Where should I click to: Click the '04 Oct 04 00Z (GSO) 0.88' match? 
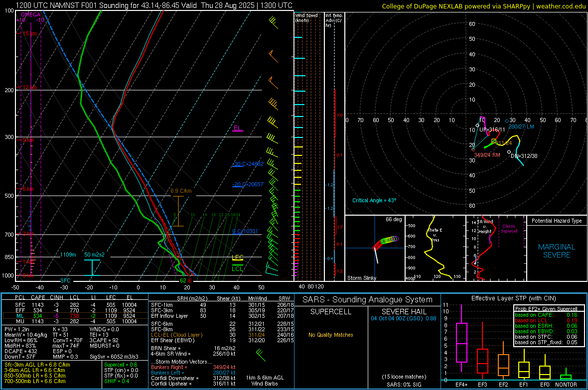(x=404, y=318)
